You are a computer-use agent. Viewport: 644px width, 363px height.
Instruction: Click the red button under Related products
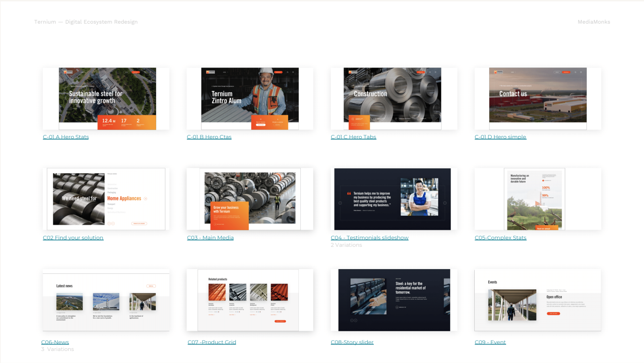280,321
